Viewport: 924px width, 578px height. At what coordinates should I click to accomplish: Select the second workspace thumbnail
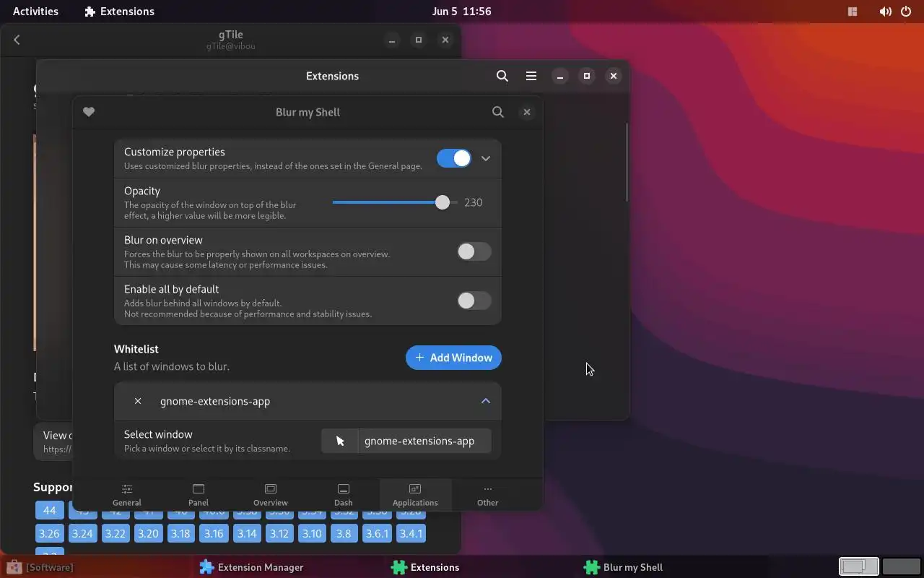click(901, 567)
